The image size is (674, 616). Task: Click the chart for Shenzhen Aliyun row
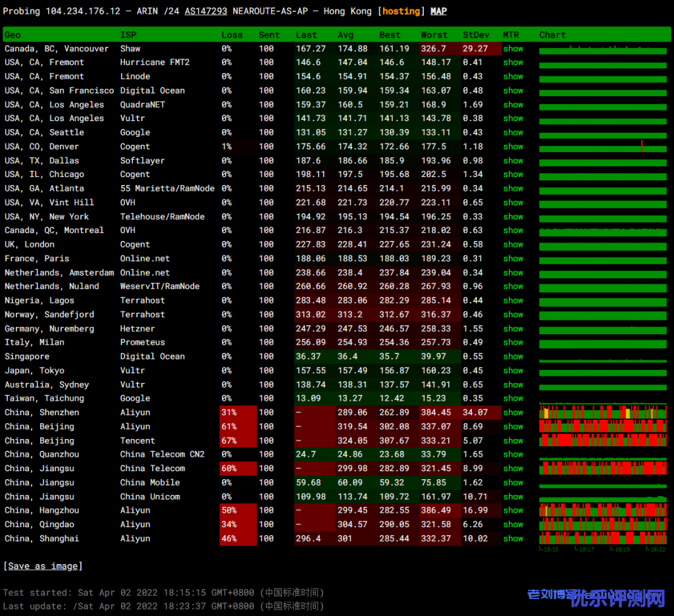click(602, 413)
